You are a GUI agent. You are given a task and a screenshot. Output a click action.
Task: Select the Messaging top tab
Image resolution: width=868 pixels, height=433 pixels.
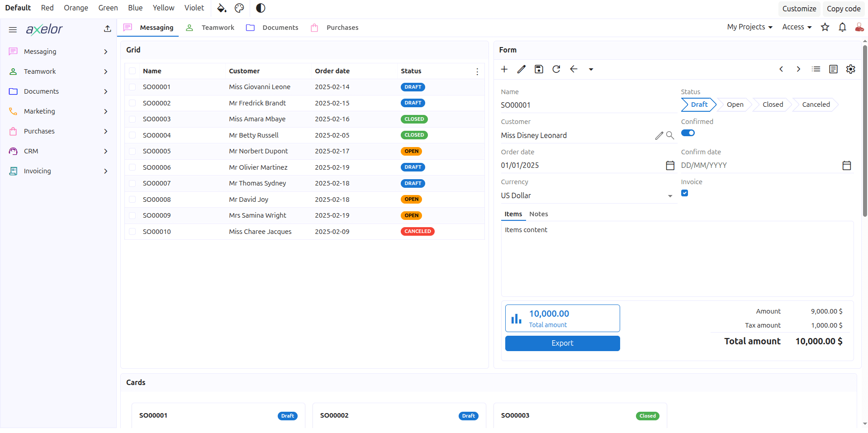tap(148, 28)
